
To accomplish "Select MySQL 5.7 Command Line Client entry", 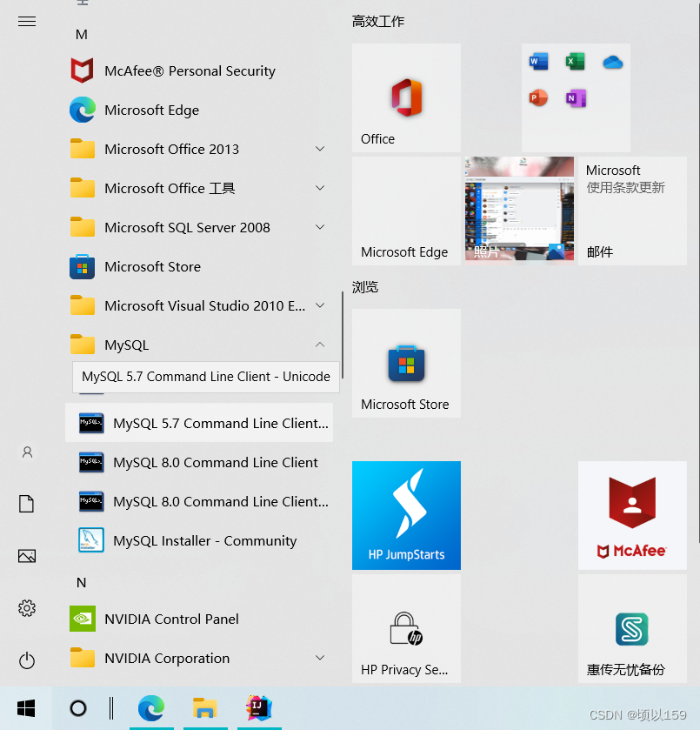I will coord(199,423).
